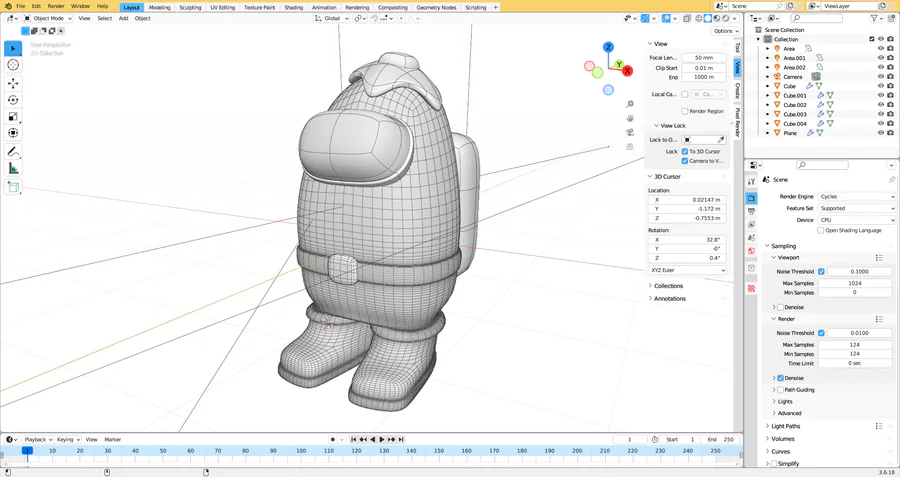Uncheck Lock To 3D Cursor
Viewport: 900px width, 477px height.
685,152
